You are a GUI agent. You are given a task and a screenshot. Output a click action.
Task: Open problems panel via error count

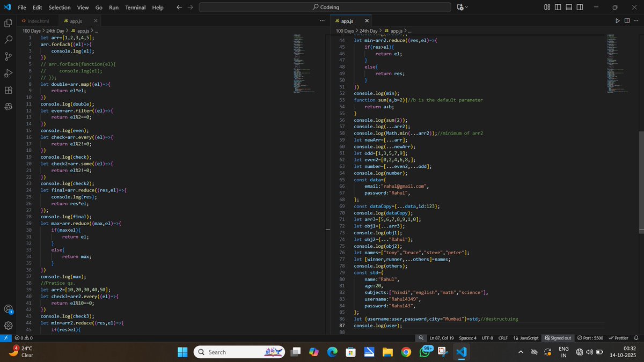24,338
